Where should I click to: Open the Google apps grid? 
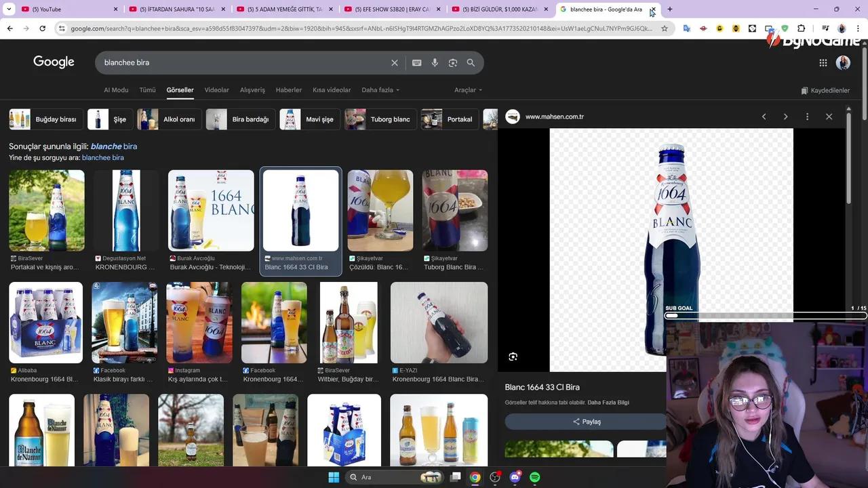pos(823,63)
